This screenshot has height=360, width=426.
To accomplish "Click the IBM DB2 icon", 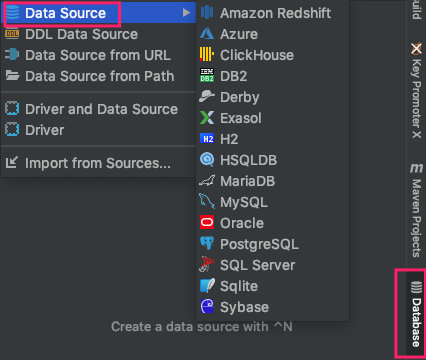I will [x=207, y=76].
